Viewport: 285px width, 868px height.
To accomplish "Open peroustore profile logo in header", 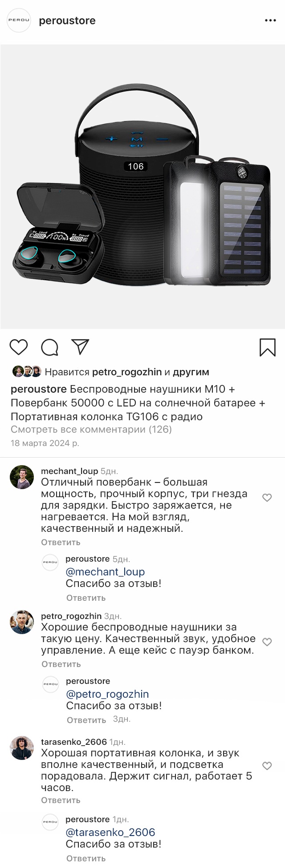I will [19, 21].
